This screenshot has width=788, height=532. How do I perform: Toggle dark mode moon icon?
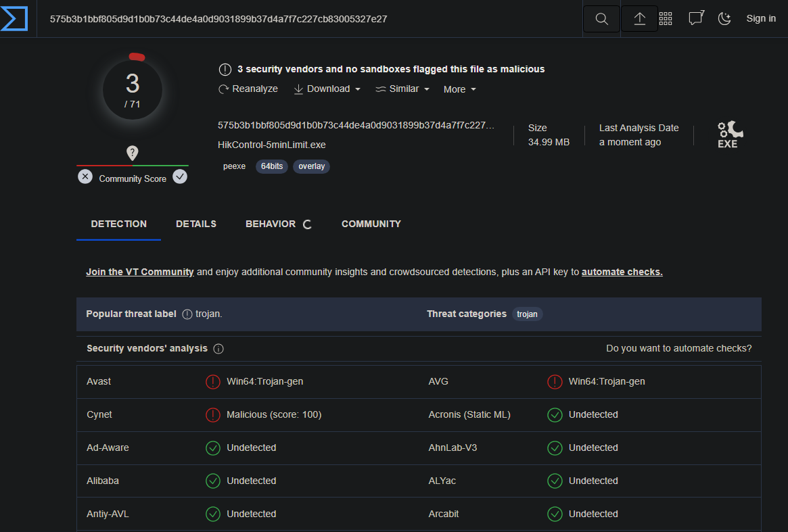724,18
